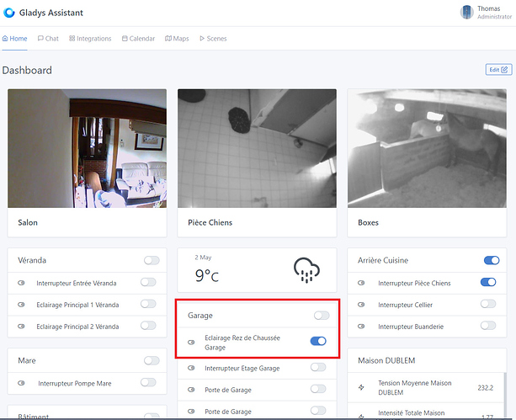This screenshot has width=516, height=420.
Task: Open the Boxes camera image
Action: click(427, 148)
